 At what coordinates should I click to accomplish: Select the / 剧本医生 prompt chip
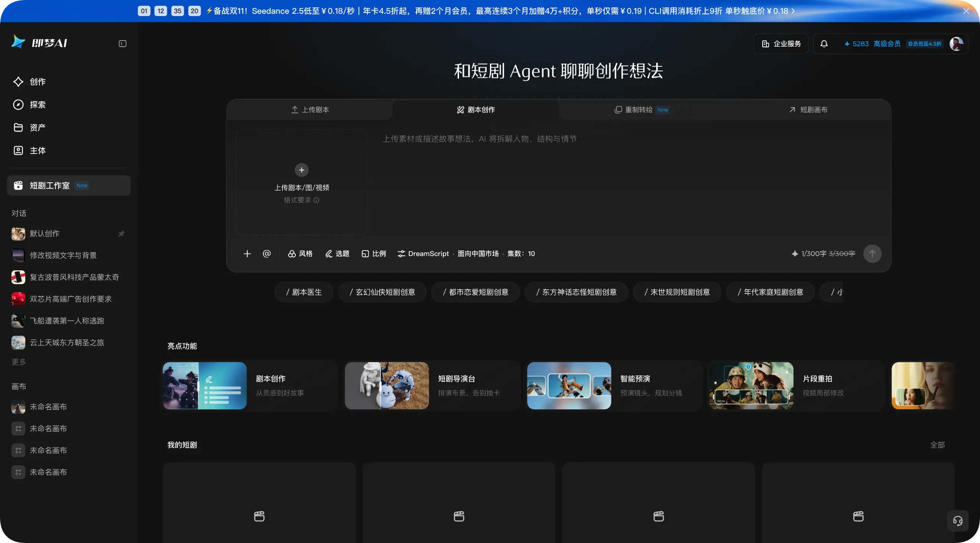pos(304,292)
